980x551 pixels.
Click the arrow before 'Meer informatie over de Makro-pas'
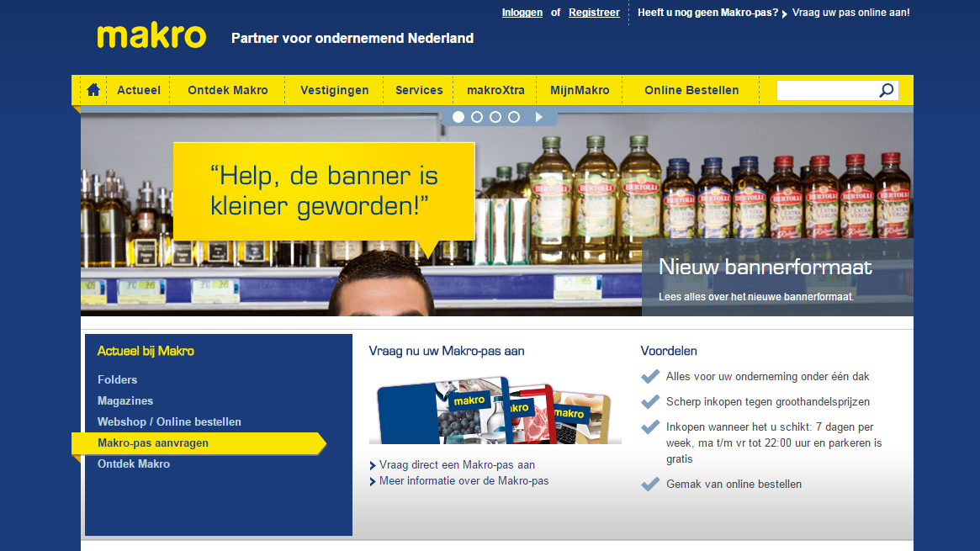[373, 482]
